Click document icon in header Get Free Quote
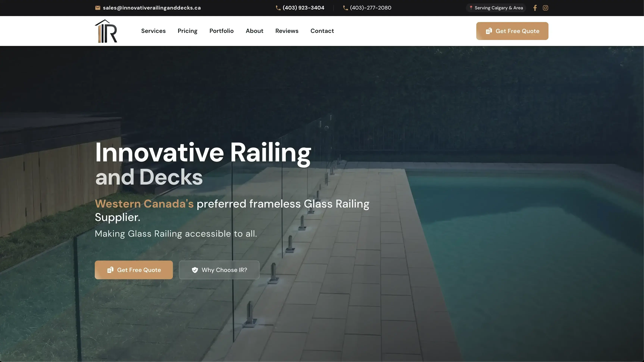Image resolution: width=644 pixels, height=362 pixels. 489,31
